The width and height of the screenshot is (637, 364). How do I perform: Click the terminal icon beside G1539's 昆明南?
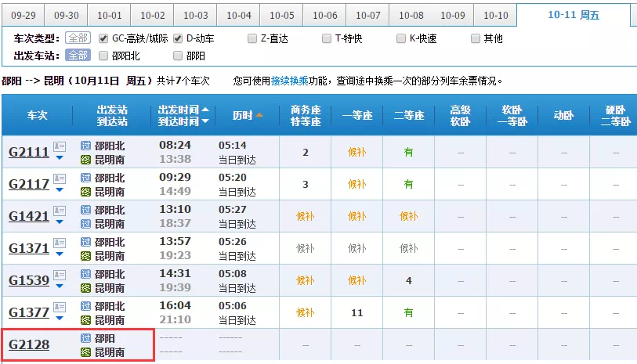coord(85,288)
